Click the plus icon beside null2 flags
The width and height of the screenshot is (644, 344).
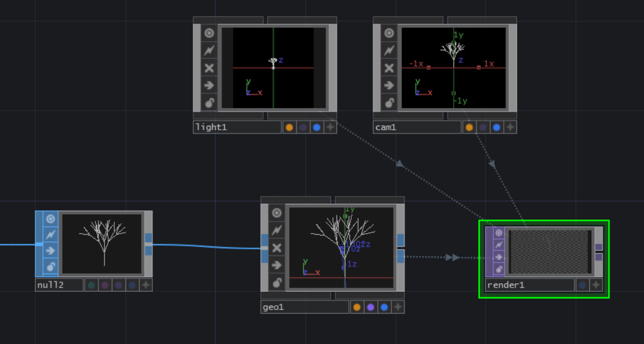coord(146,285)
